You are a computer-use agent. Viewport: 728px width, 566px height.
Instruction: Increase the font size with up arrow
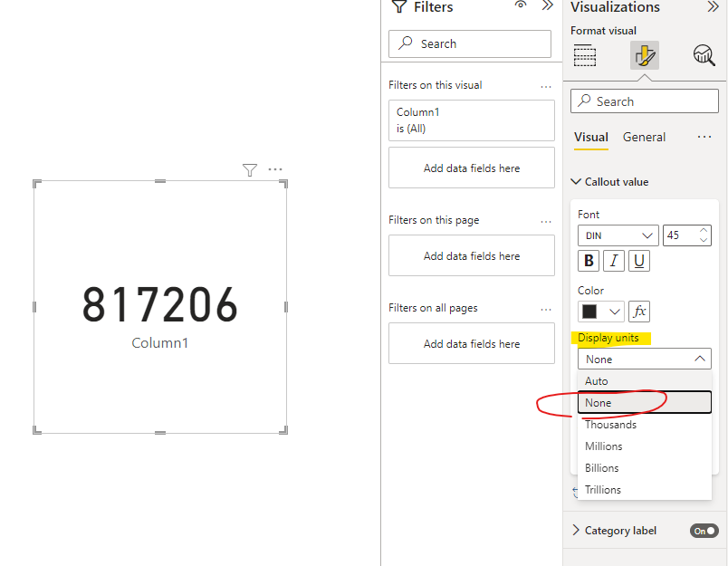[x=704, y=230]
